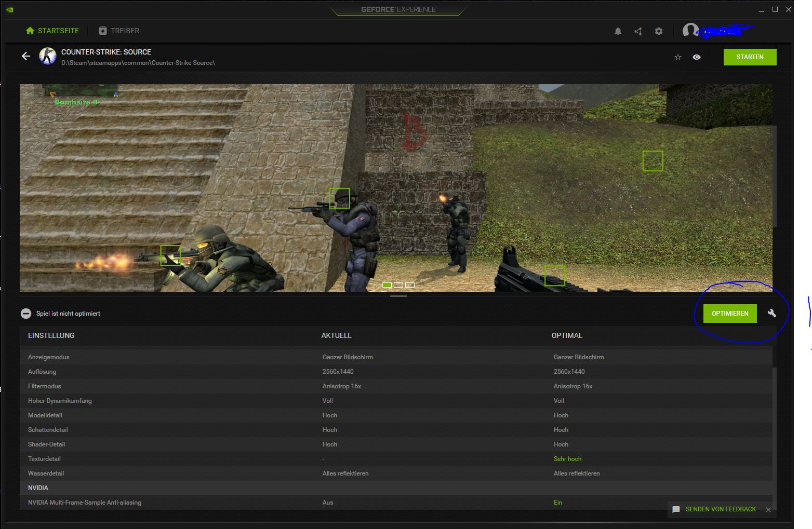This screenshot has width=812, height=529.
Task: Select the Hoher Dynamikumfang row
Action: [x=396, y=401]
